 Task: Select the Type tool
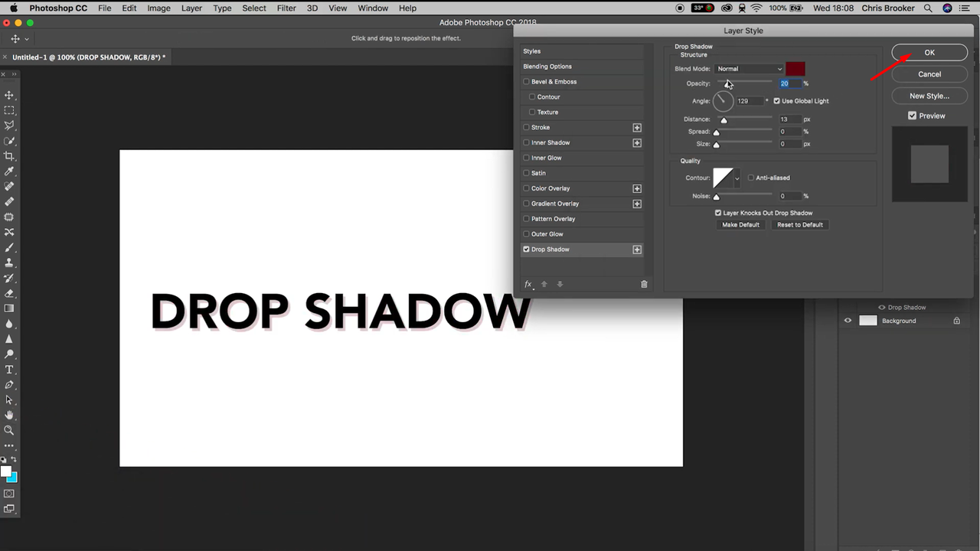pyautogui.click(x=10, y=370)
